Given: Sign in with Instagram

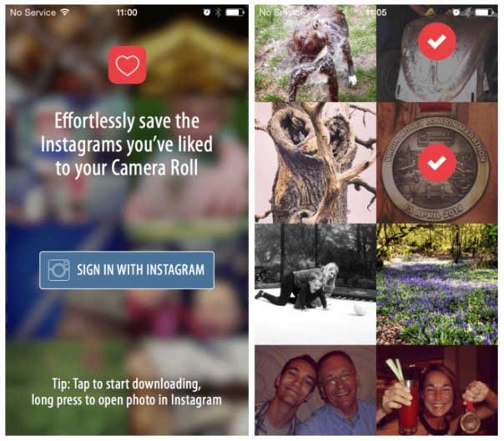Looking at the screenshot, I should tap(127, 270).
